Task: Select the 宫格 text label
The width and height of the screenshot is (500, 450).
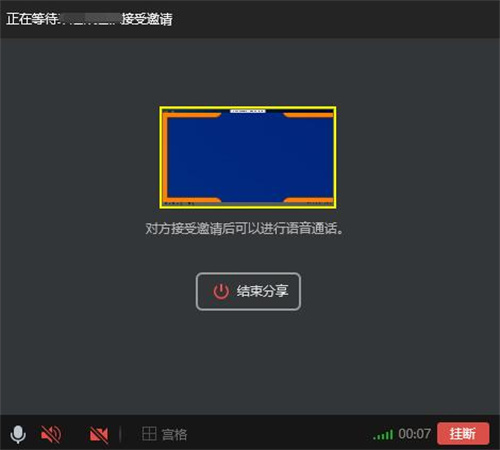Action: click(x=174, y=434)
